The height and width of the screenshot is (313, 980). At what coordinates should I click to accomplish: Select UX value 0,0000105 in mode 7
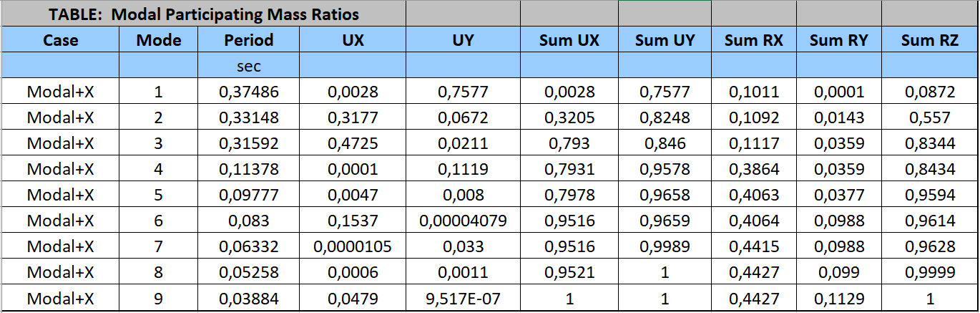tap(353, 246)
